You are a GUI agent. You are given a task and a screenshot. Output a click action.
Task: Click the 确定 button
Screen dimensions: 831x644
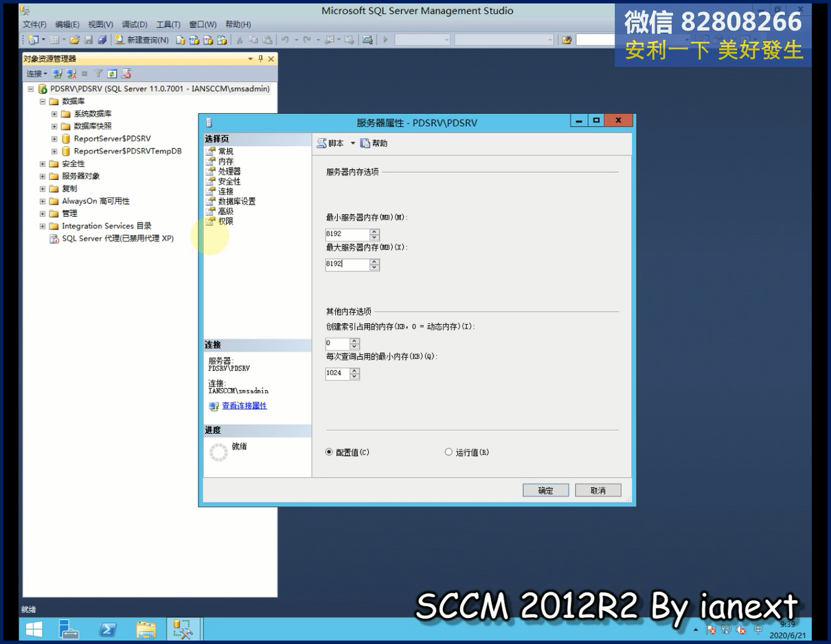545,490
